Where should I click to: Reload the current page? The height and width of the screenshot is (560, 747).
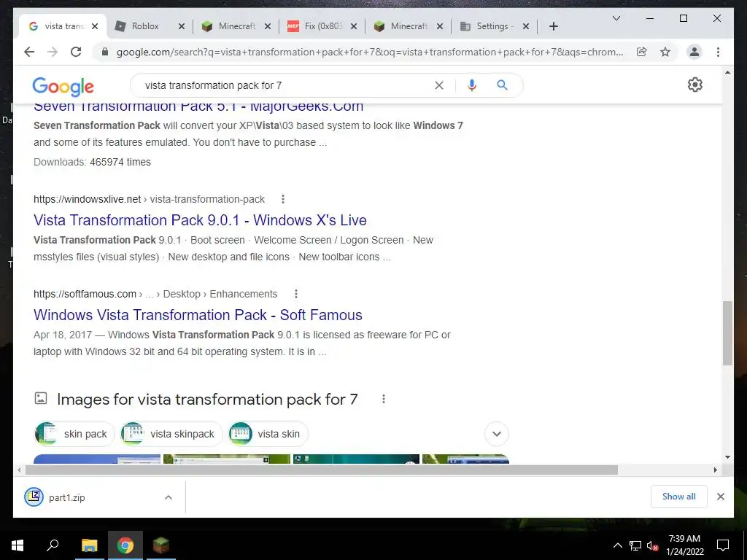pyautogui.click(x=76, y=52)
